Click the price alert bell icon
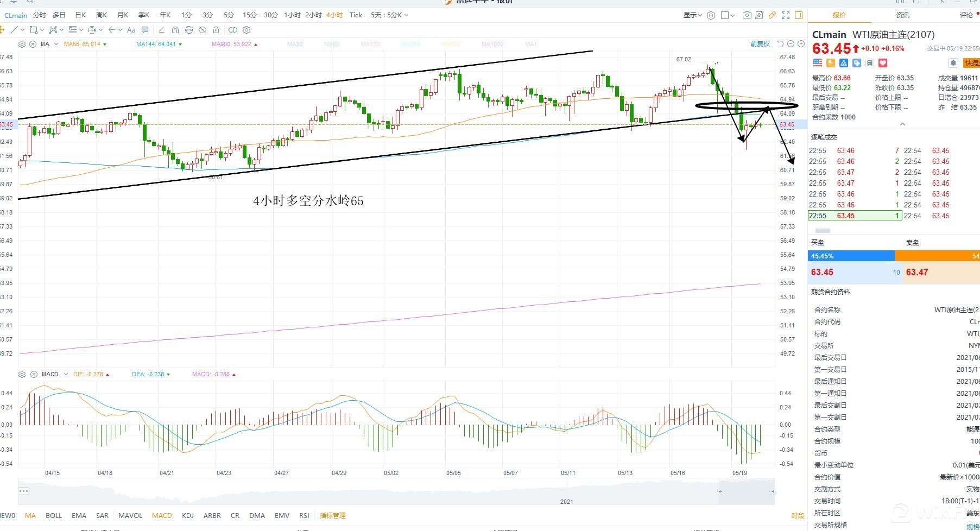980x531 pixels. [x=953, y=64]
